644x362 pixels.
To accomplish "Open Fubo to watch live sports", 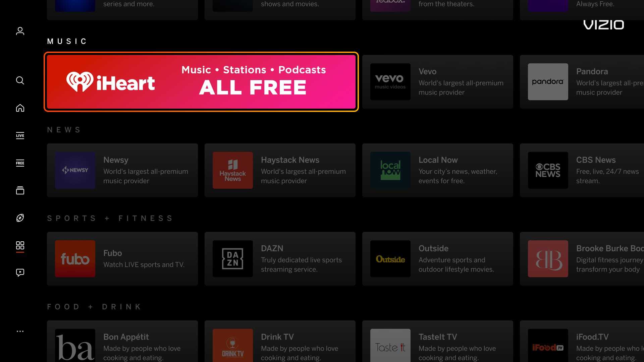I will coord(122,258).
